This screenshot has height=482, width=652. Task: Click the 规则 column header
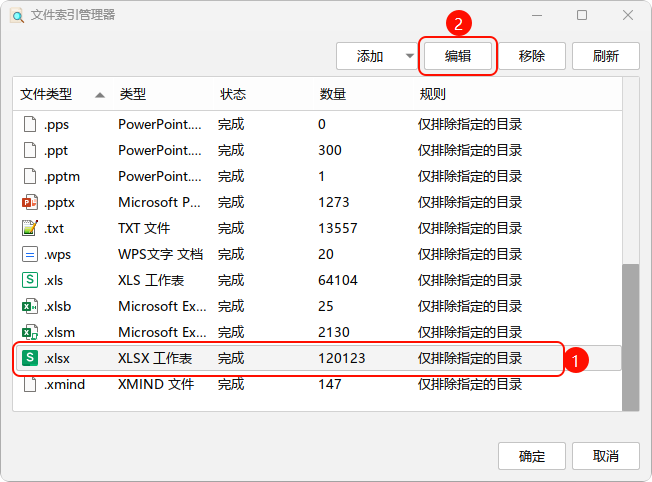coord(433,94)
